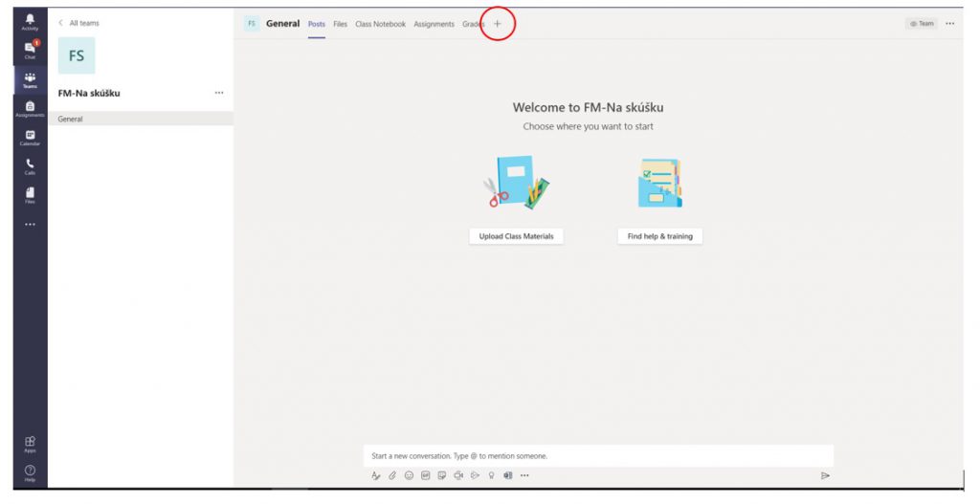Viewport: 980px width, 504px height.
Task: Click the Help icon at bottom left
Action: (x=30, y=471)
